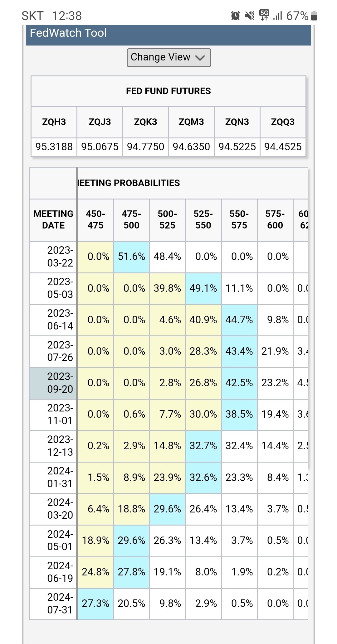Select the MEETING DATE column header
The height and width of the screenshot is (644, 337).
(53, 219)
